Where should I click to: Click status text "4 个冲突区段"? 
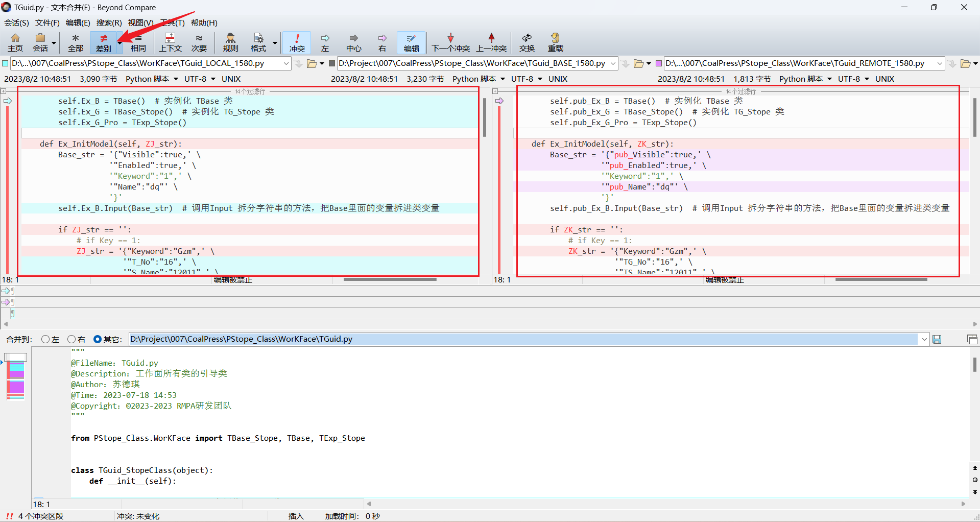tap(41, 516)
